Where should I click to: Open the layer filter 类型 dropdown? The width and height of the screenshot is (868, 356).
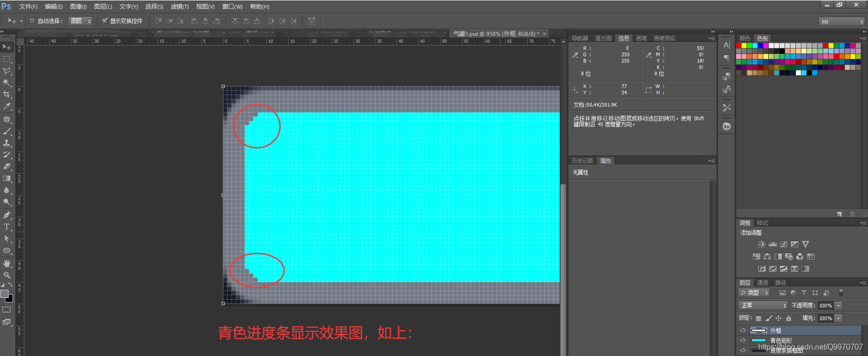coord(754,293)
